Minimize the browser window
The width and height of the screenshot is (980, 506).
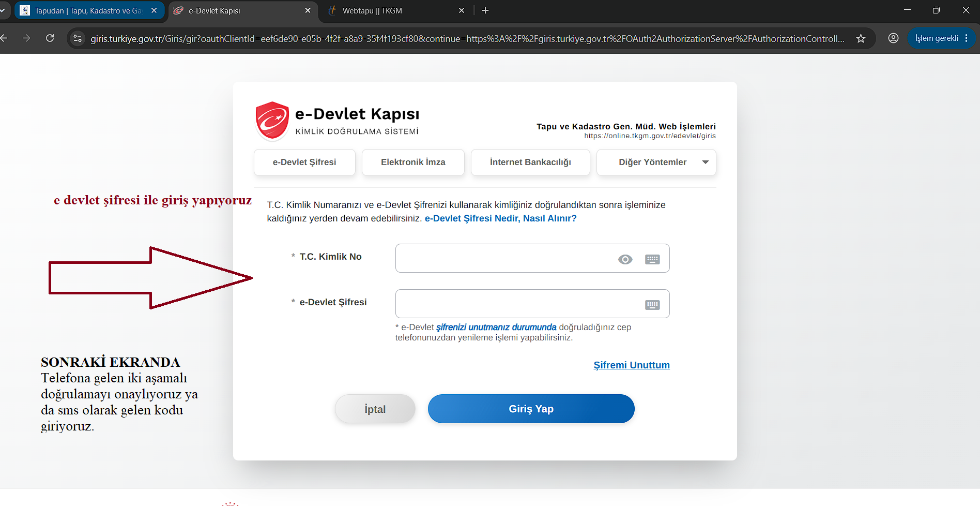(x=907, y=10)
